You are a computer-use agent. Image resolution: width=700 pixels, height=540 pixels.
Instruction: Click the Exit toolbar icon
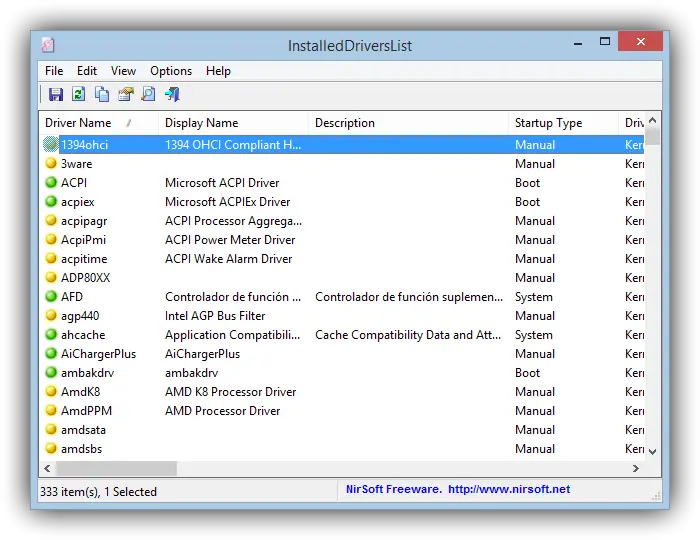[172, 94]
